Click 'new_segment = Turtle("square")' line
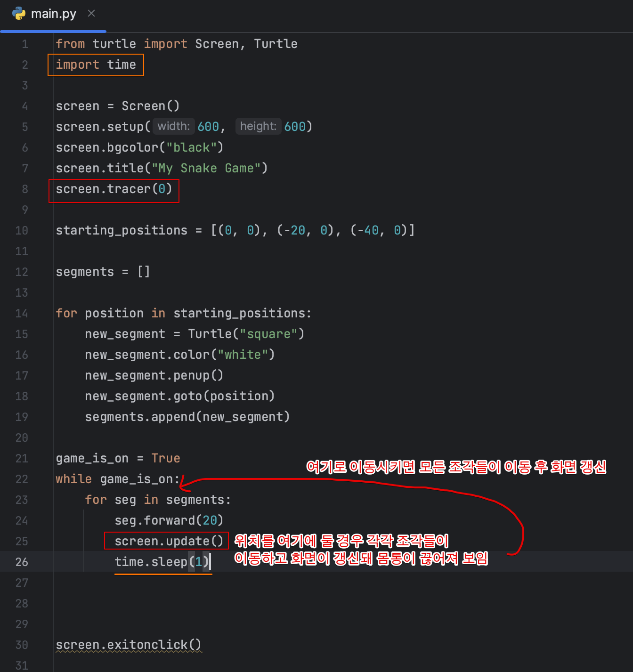The height and width of the screenshot is (672, 633). coord(195,334)
